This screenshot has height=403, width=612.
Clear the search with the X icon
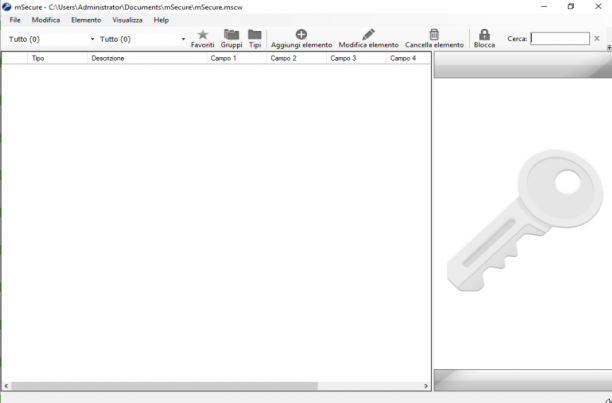[597, 38]
